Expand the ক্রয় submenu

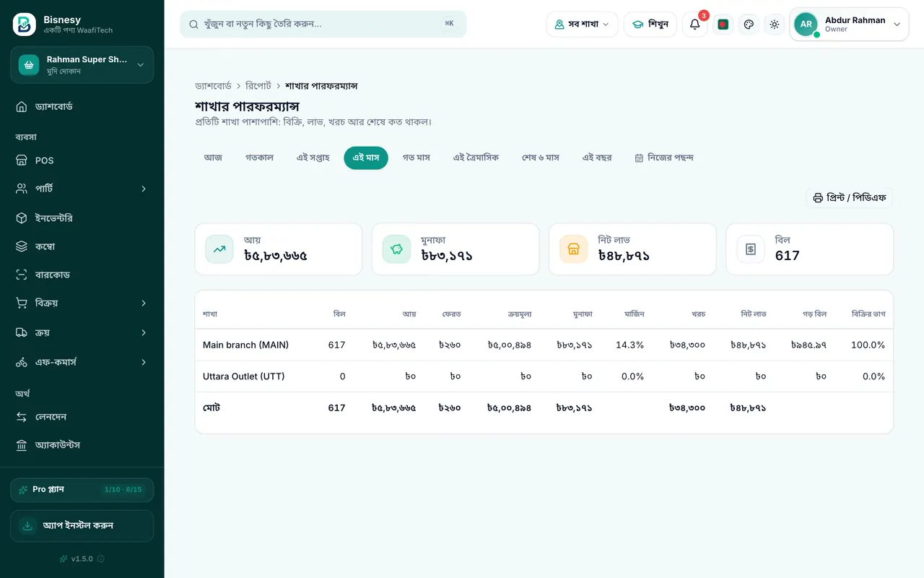[82, 332]
